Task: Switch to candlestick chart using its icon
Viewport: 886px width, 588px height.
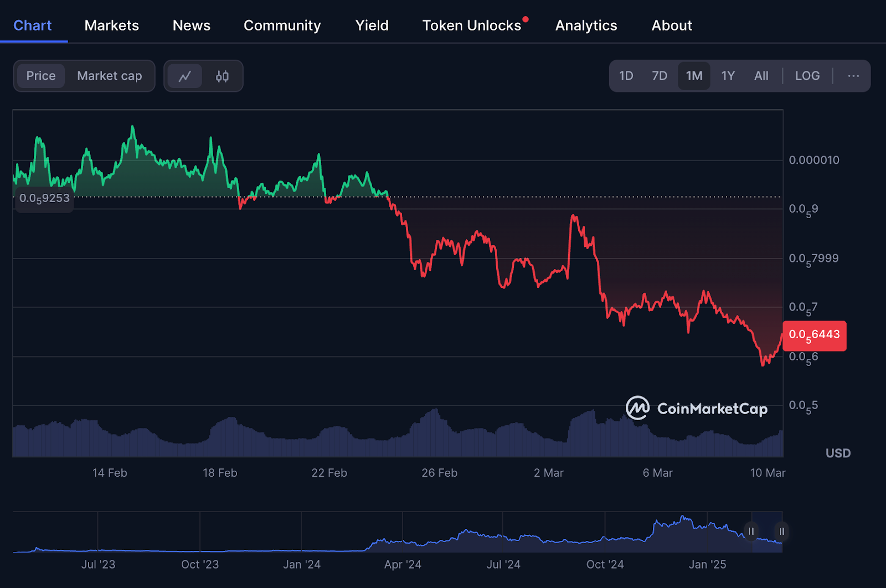Action: [222, 76]
